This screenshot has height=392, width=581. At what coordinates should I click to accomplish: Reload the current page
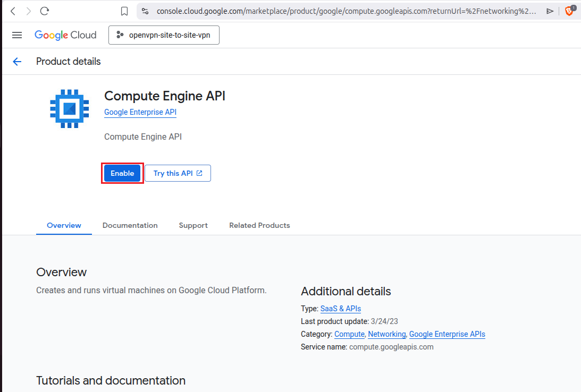coord(45,11)
